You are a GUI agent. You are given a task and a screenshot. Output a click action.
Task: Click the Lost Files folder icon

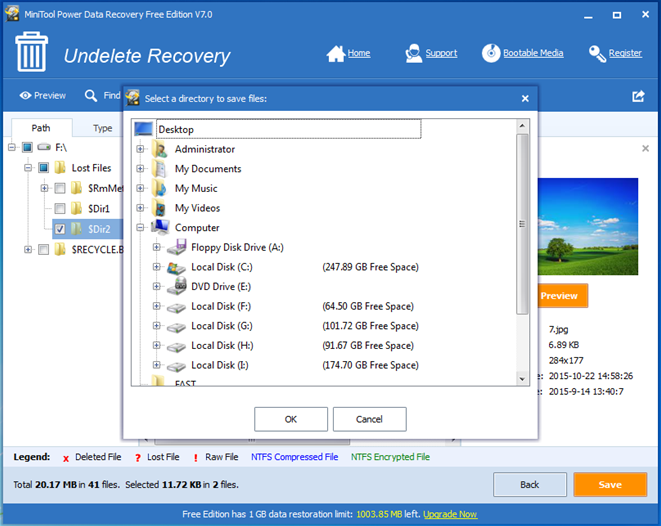pyautogui.click(x=61, y=168)
